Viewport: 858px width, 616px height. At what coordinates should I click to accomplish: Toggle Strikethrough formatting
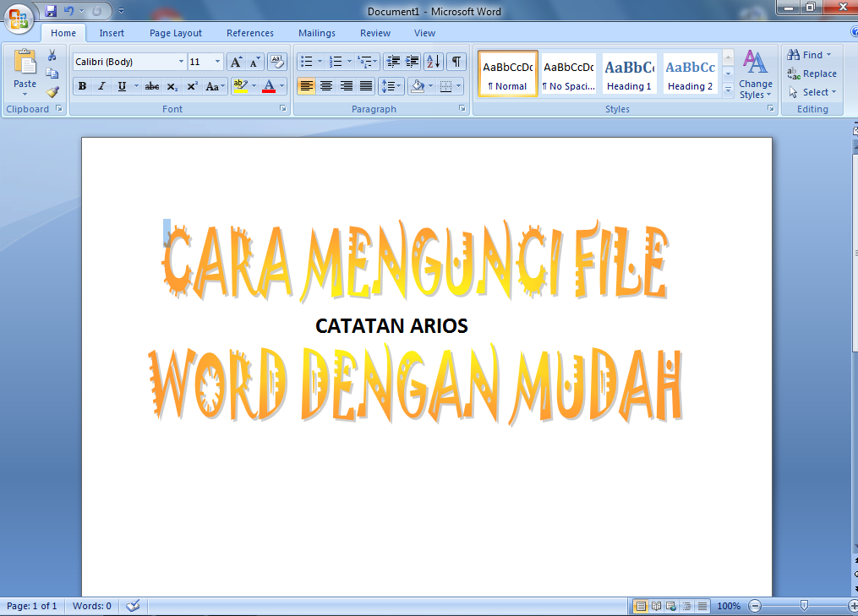pyautogui.click(x=152, y=86)
